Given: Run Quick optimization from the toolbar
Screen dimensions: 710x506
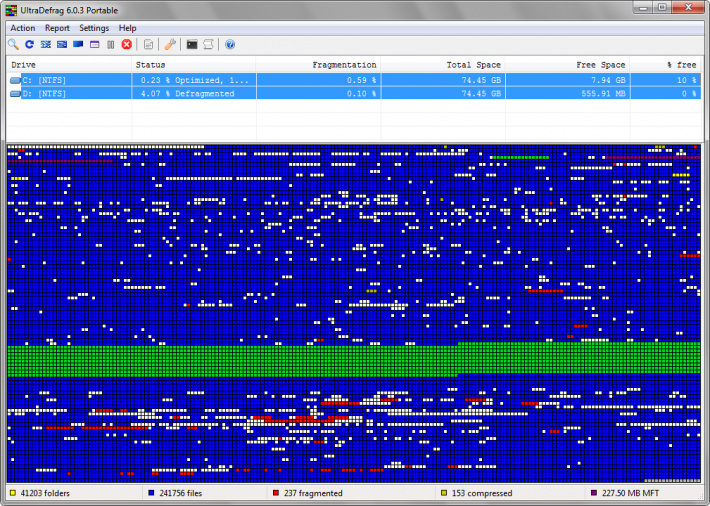Looking at the screenshot, I should pos(62,44).
